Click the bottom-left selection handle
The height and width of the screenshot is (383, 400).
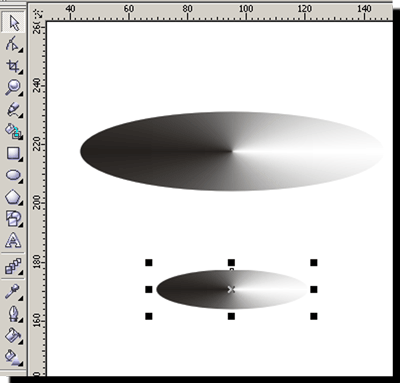click(x=149, y=316)
